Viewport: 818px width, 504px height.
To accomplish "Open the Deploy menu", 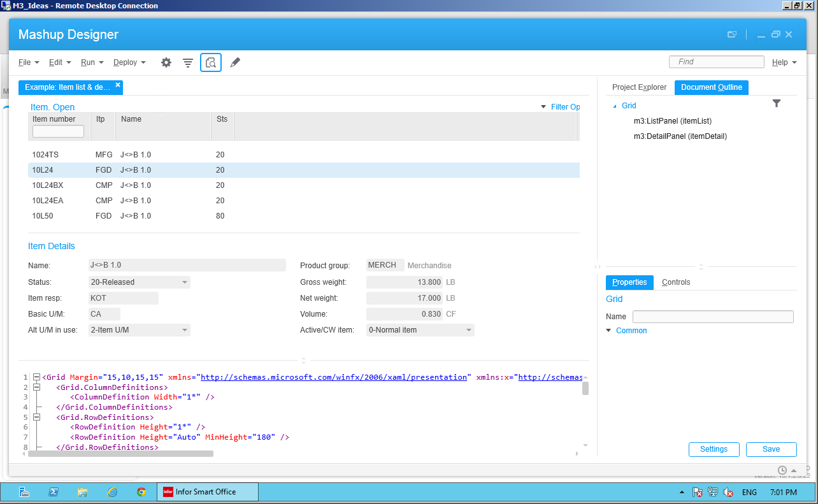I will pyautogui.click(x=129, y=62).
